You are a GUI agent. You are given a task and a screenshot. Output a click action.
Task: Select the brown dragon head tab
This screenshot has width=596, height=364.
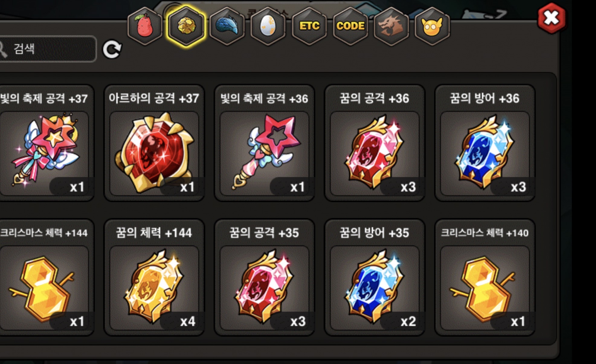[391, 26]
